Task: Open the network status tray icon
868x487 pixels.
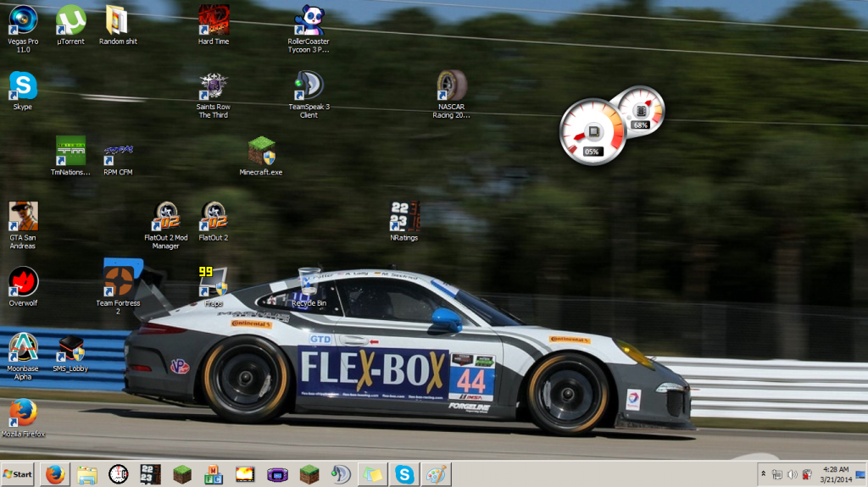Action: (x=777, y=474)
